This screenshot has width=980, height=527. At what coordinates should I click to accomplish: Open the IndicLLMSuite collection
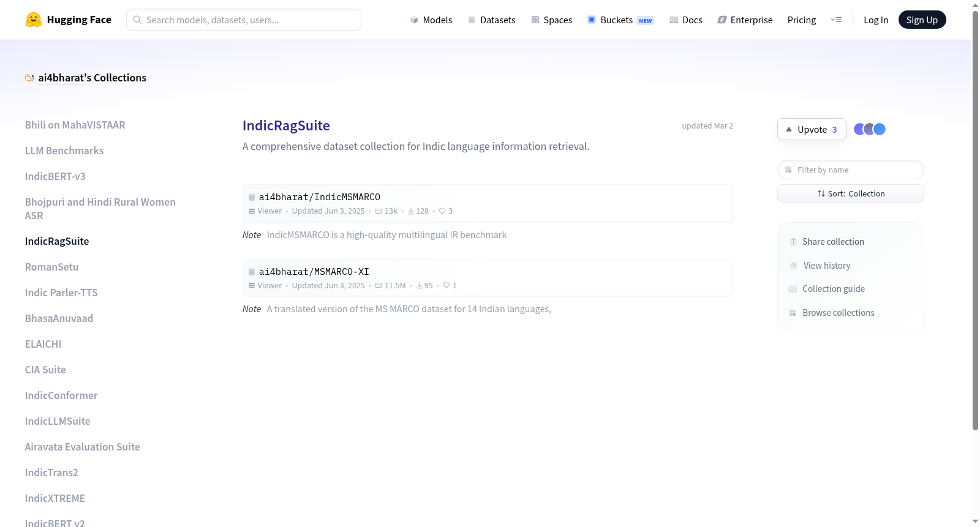[58, 421]
